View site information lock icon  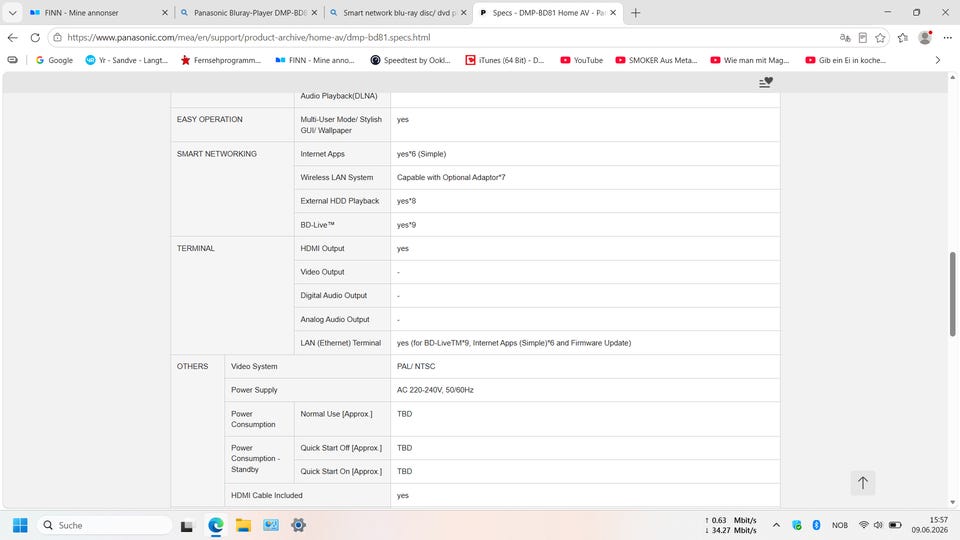(x=58, y=37)
